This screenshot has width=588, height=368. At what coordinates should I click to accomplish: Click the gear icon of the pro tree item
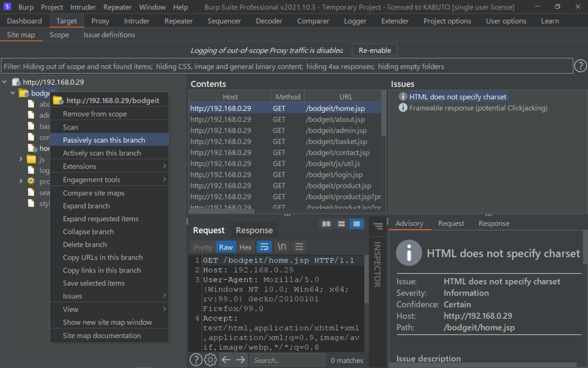click(x=31, y=181)
